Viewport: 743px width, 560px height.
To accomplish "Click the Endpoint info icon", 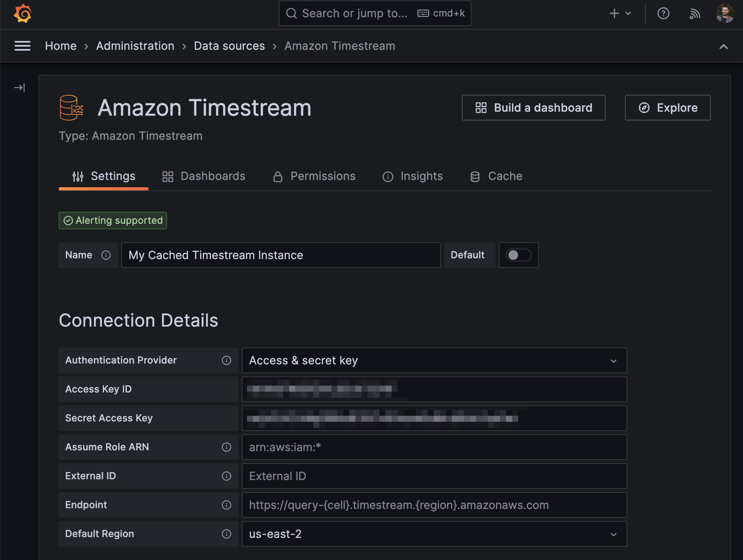I will pyautogui.click(x=227, y=505).
